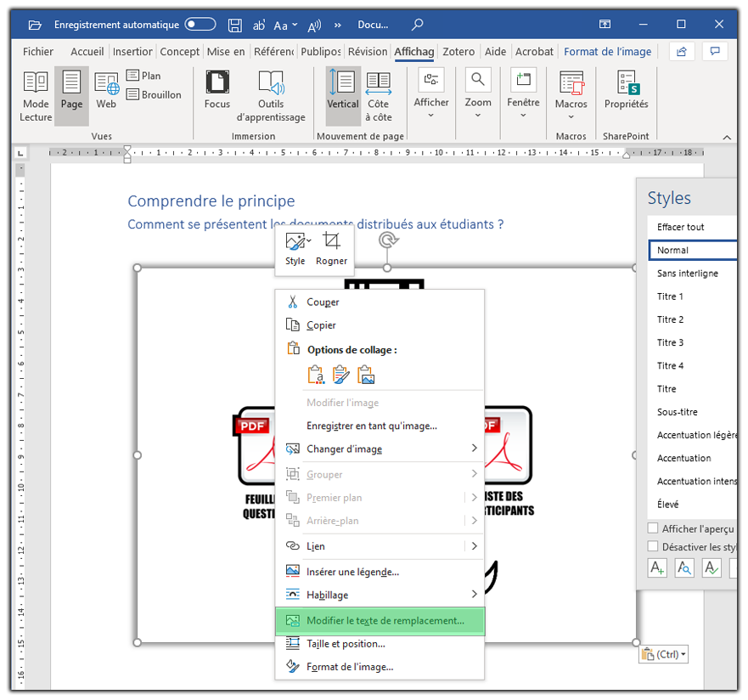Open Taille et position dialog

(x=380, y=644)
